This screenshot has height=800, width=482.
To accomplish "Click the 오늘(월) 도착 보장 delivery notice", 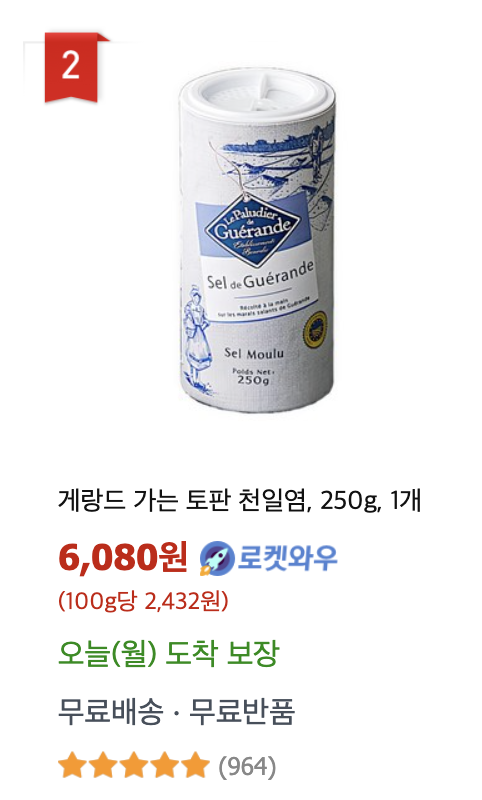I will click(169, 653).
